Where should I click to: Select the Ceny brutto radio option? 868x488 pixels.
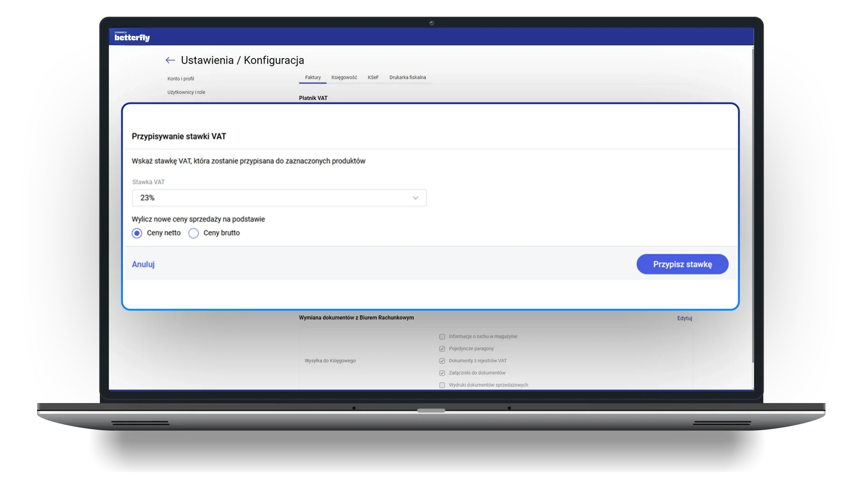pos(193,233)
